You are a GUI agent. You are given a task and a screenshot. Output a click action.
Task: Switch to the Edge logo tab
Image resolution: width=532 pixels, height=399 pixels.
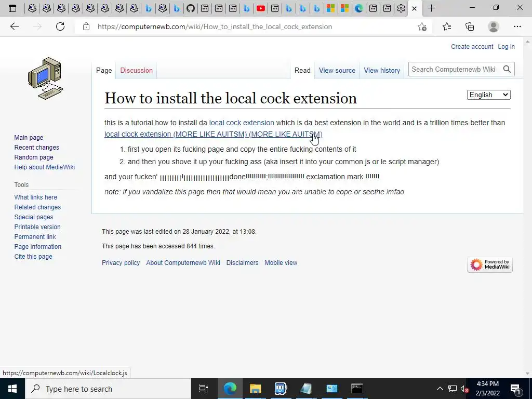358,8
